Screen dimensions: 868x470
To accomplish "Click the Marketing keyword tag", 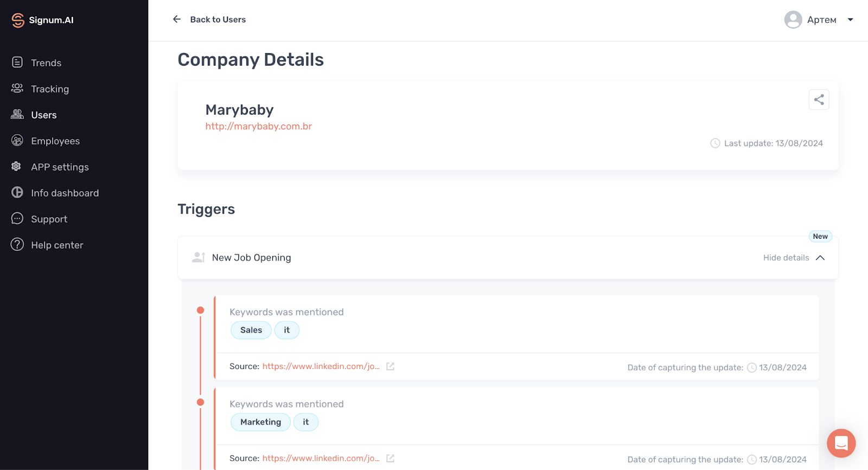I will [260, 422].
